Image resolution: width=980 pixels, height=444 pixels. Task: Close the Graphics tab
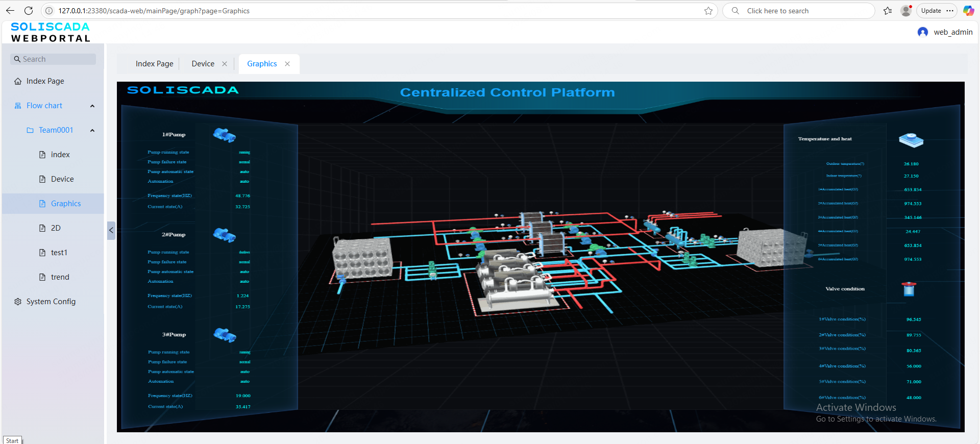point(287,64)
